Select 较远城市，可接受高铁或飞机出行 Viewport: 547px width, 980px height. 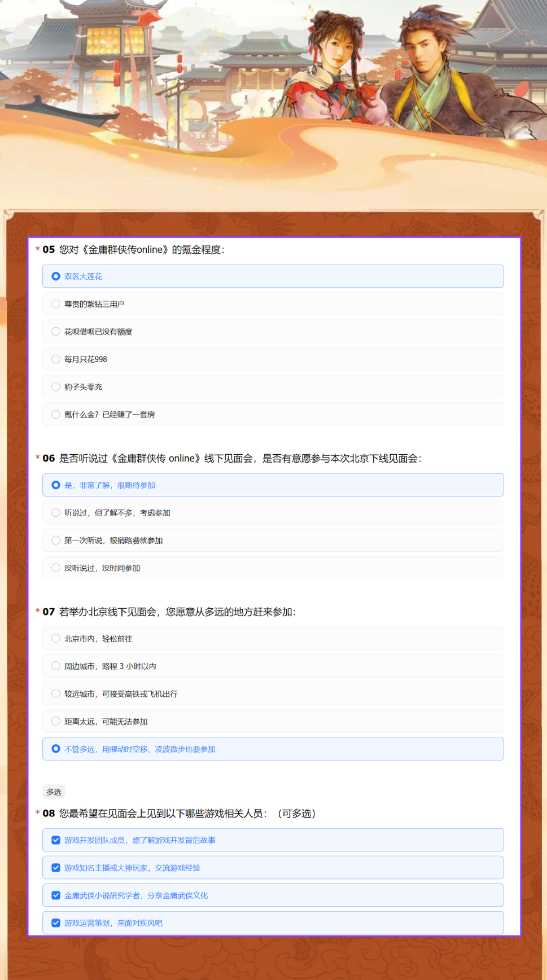(x=273, y=694)
